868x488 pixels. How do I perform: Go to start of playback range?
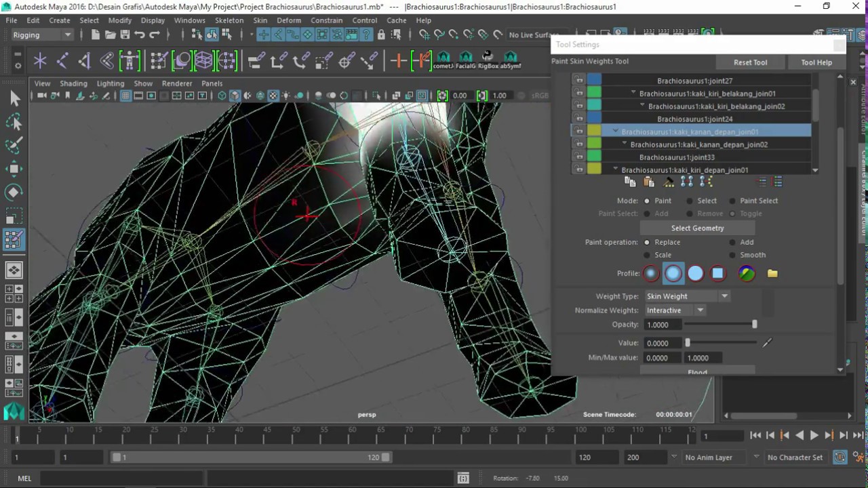pyautogui.click(x=755, y=436)
